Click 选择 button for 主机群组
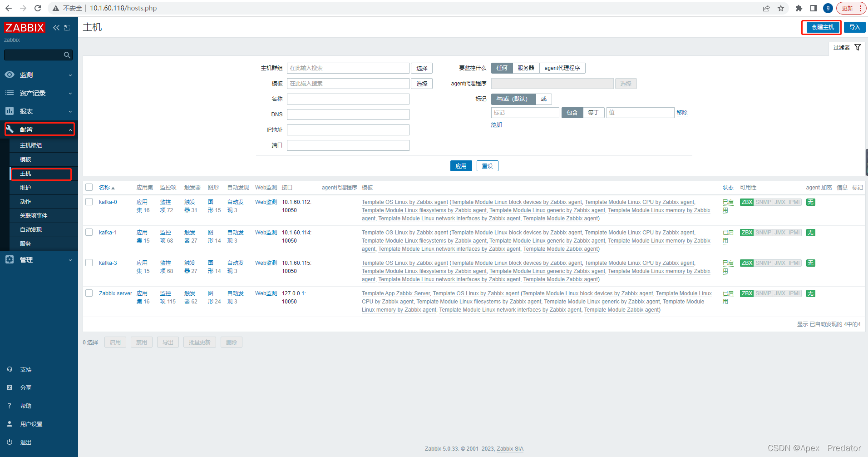The width and height of the screenshot is (868, 457). coord(422,68)
